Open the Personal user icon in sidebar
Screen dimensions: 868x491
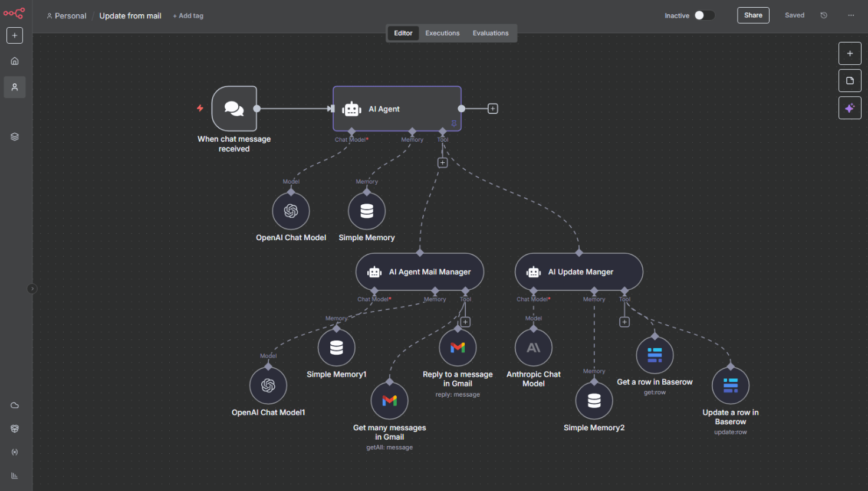(x=15, y=87)
